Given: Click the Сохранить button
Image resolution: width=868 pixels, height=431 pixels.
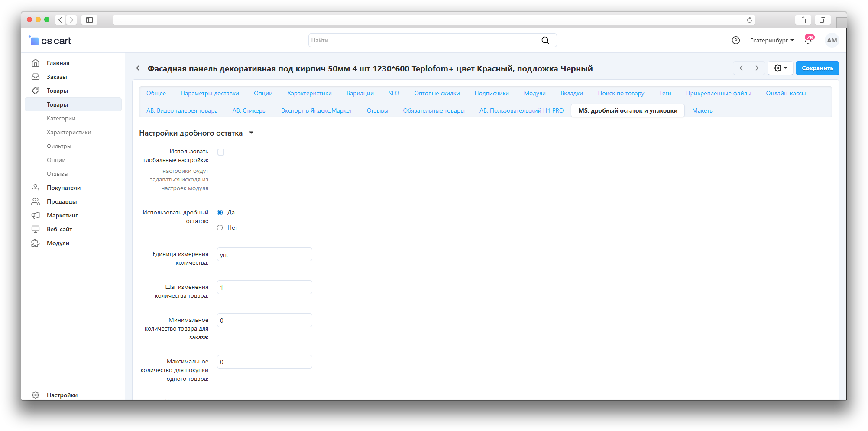Looking at the screenshot, I should (817, 68).
